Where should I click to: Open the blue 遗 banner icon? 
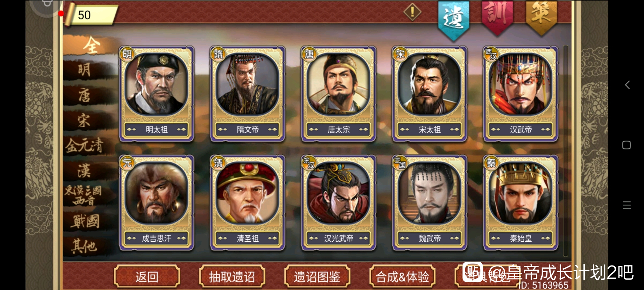pyautogui.click(x=454, y=19)
